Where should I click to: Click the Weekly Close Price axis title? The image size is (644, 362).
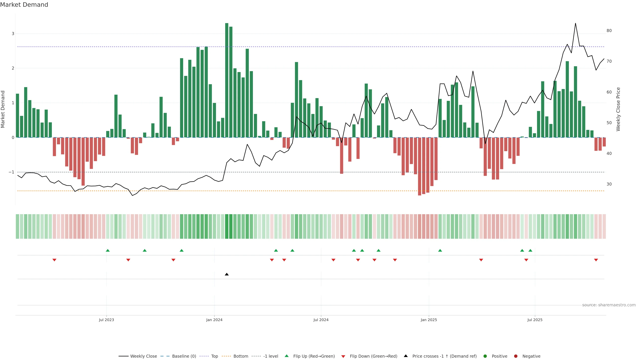[618, 109]
